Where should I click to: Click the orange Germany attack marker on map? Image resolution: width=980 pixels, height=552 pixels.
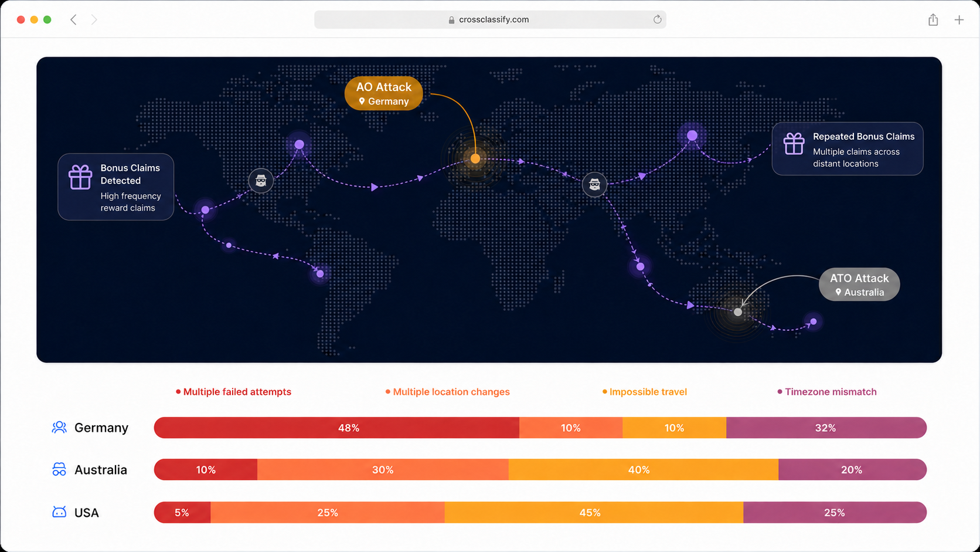475,158
